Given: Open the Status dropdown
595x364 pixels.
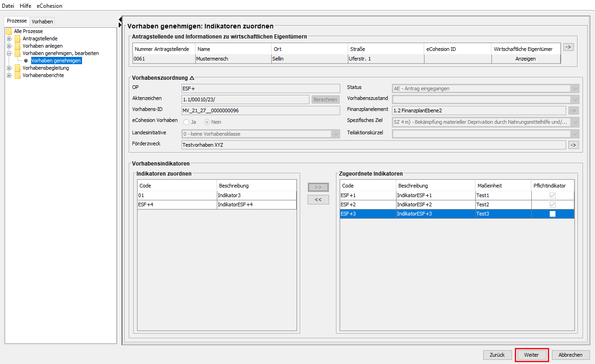Looking at the screenshot, I should pyautogui.click(x=575, y=88).
